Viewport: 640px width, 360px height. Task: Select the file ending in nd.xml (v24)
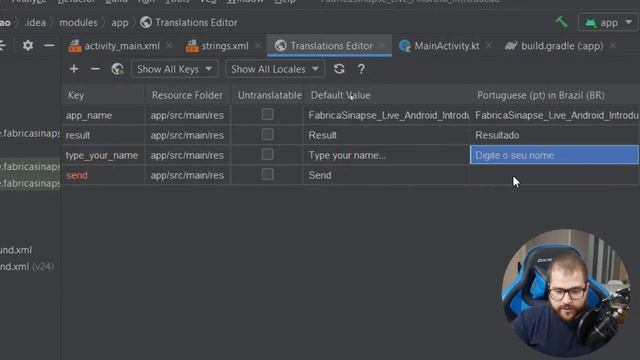pos(27,267)
